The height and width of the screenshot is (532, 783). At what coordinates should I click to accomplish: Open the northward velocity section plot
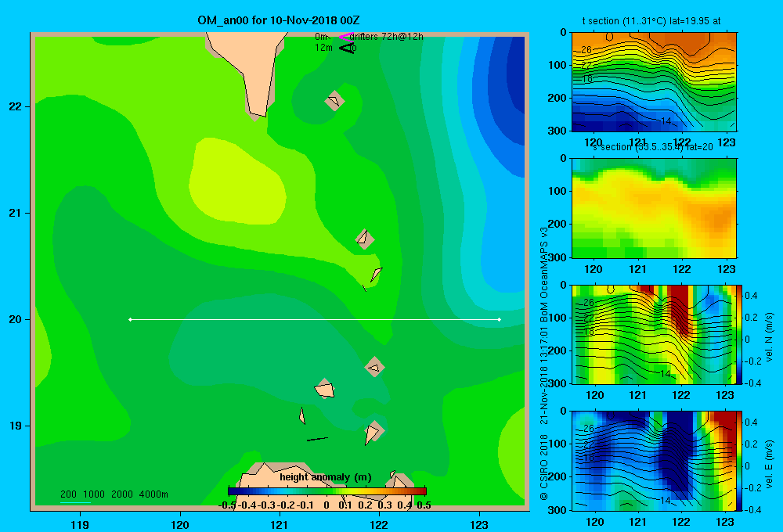[654, 334]
